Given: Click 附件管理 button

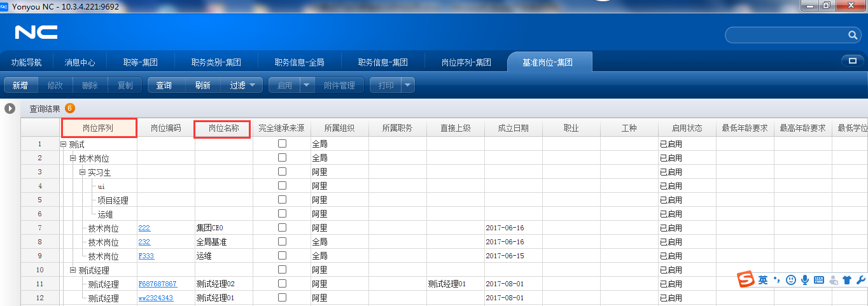Looking at the screenshot, I should pyautogui.click(x=340, y=85).
